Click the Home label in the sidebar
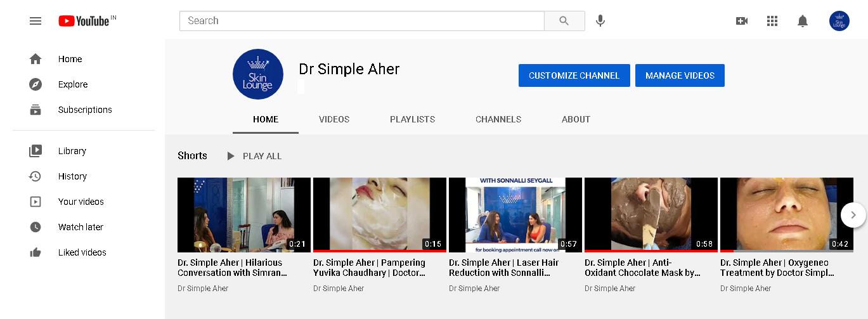The height and width of the screenshot is (319, 868). 70,59
